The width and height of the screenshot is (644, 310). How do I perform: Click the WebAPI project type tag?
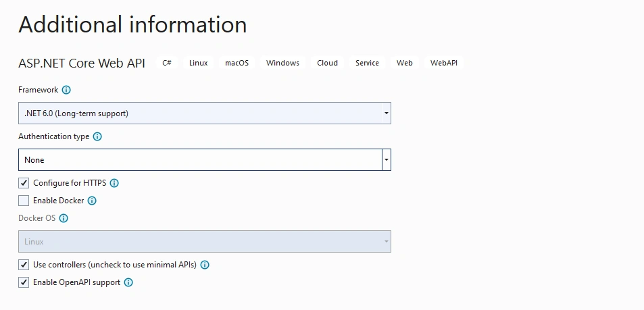click(443, 63)
